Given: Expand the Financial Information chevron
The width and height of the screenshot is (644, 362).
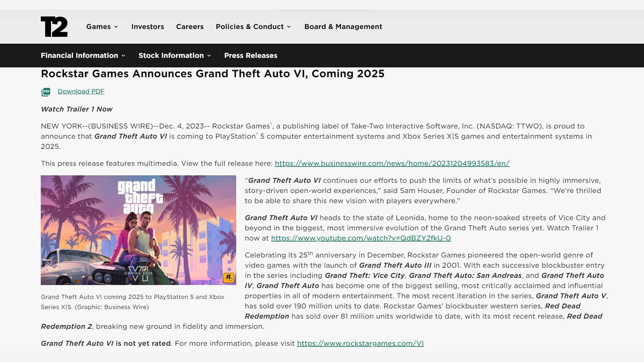Looking at the screenshot, I should point(123,56).
